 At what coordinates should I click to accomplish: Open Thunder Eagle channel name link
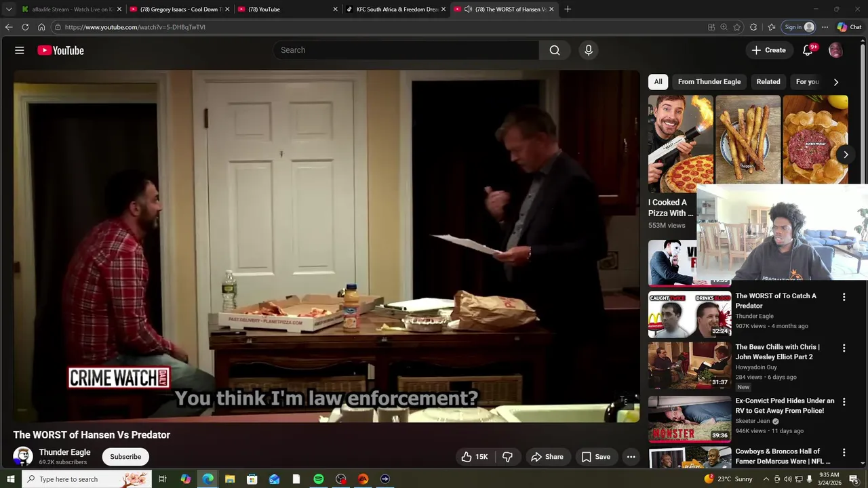click(x=64, y=452)
